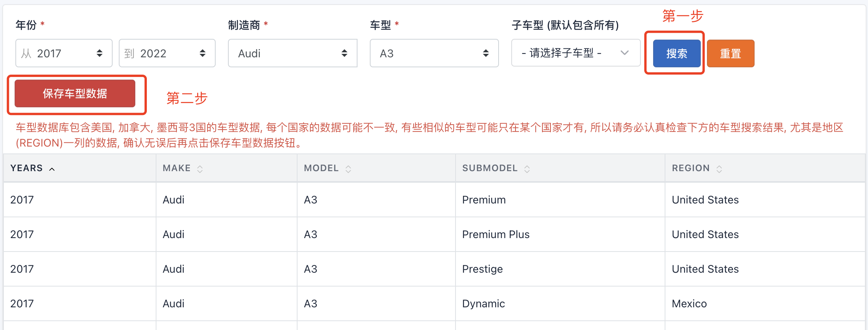This screenshot has width=868, height=330.
Task: Sort table by MODEL column icon
Action: tap(348, 169)
